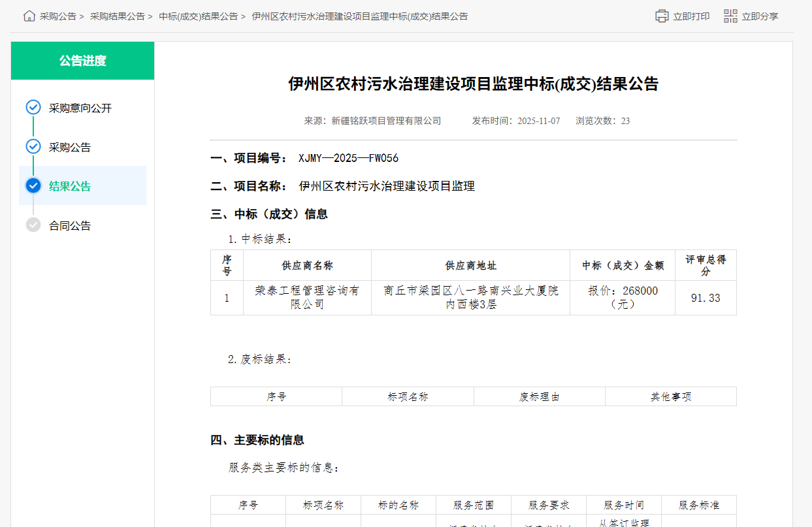The image size is (812, 527).
Task: Click the QR code share icon
Action: (x=730, y=16)
